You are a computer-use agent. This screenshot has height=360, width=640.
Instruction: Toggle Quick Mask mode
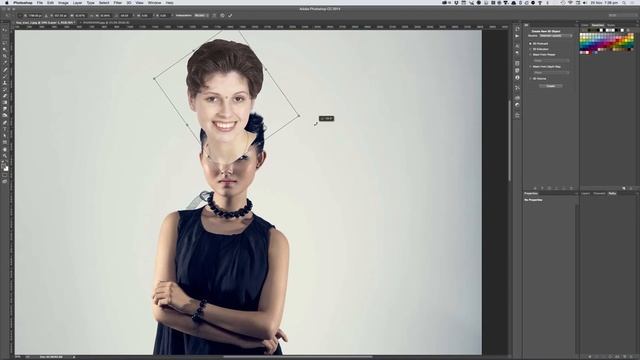coord(5,175)
